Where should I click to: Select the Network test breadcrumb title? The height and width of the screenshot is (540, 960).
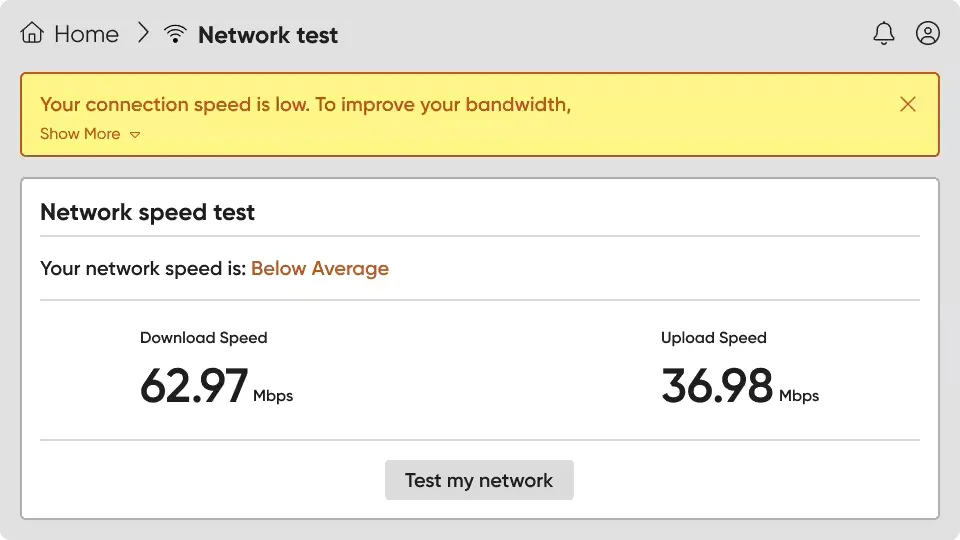(268, 35)
